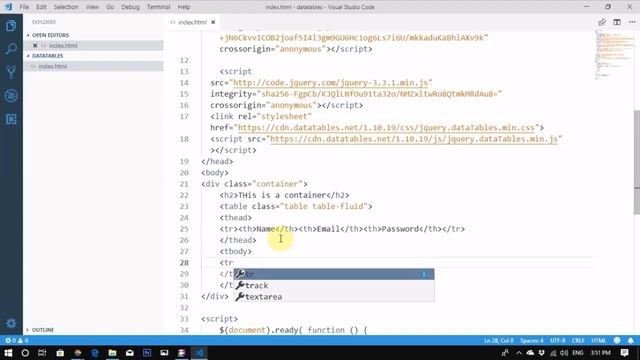Click the editor vertical scrollbar
This screenshot has width=640, height=360.
pyautogui.click(x=636, y=162)
